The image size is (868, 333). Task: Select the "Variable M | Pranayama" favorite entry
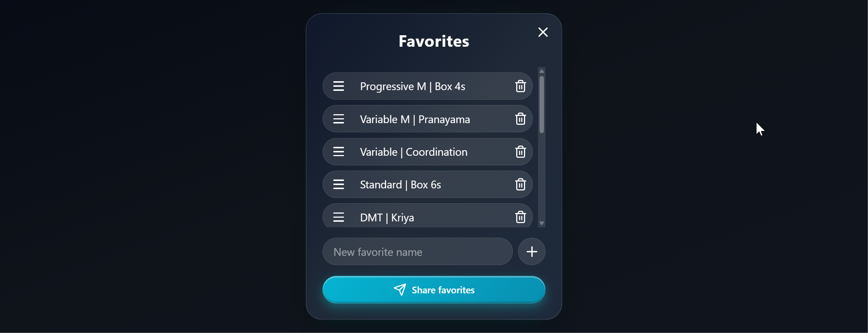[x=415, y=119]
